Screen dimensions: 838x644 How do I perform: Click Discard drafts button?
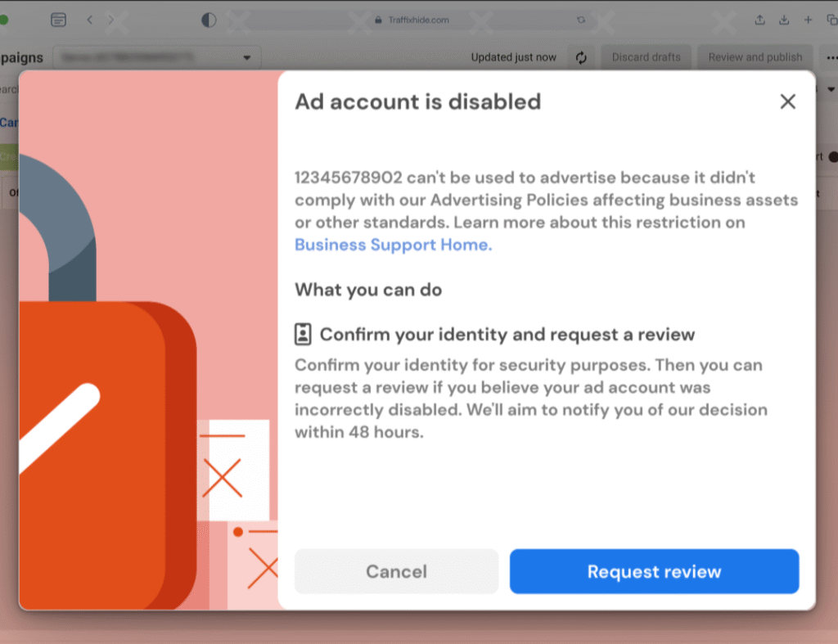click(647, 57)
